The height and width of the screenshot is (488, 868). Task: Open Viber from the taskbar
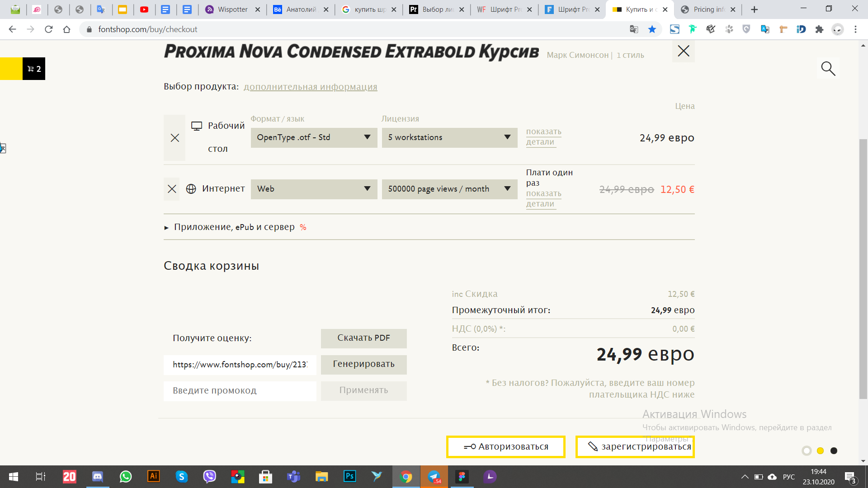[x=210, y=477]
